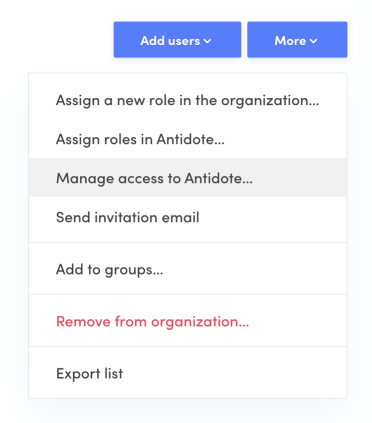Click the red Remove from organization entry

187,321
